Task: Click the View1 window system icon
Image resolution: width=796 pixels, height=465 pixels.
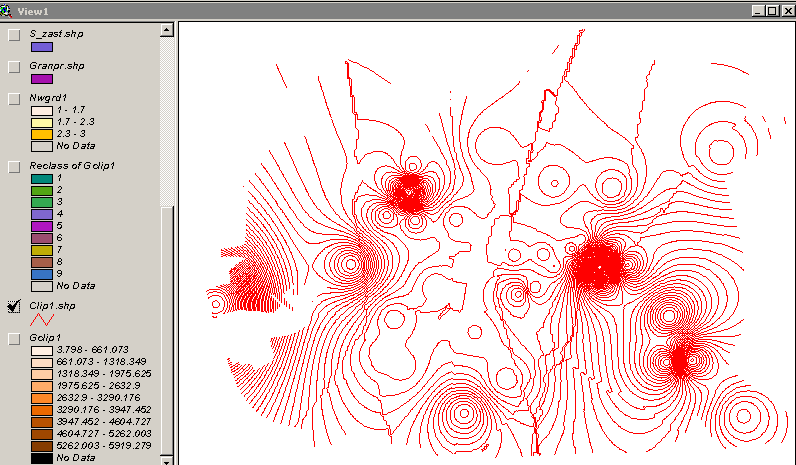Action: click(6, 10)
